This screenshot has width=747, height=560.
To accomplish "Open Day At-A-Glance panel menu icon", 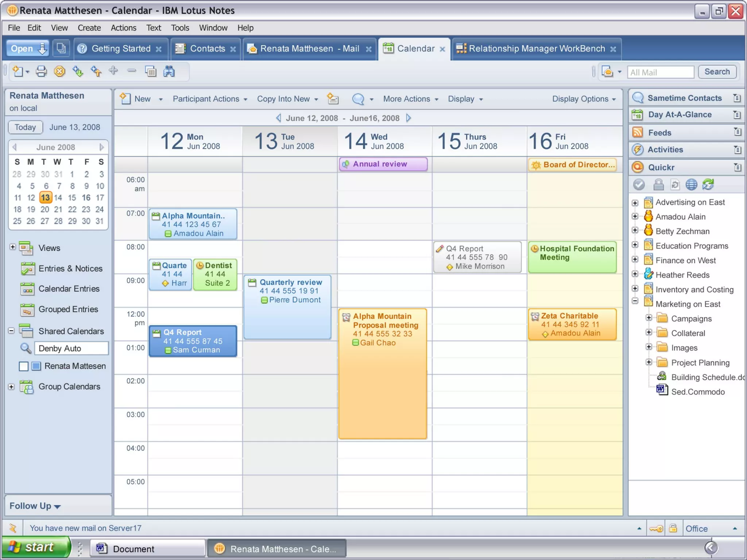I will click(x=737, y=114).
